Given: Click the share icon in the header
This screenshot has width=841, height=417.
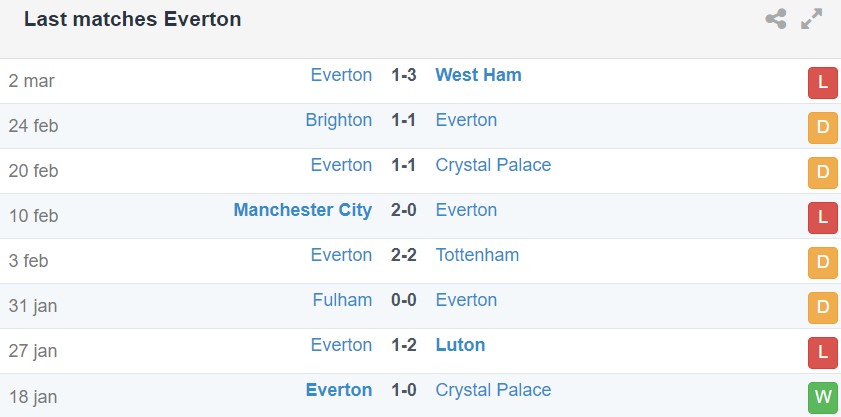Looking at the screenshot, I should (776, 19).
